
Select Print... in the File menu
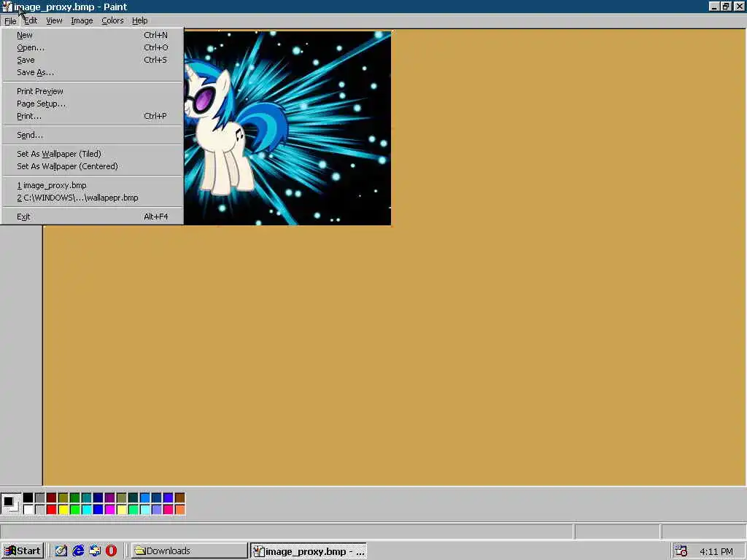pyautogui.click(x=92, y=116)
